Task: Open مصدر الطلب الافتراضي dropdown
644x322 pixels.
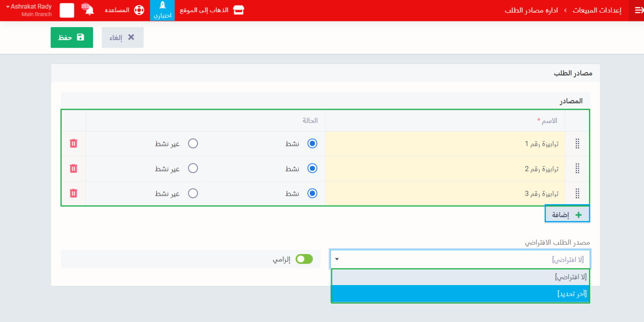Action: tap(460, 259)
